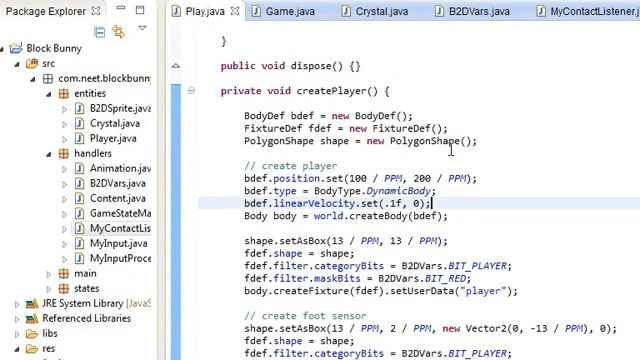Click the Crystal.java file icon in tree
Image resolution: width=640 pixels, height=360 pixels.
tap(80, 123)
